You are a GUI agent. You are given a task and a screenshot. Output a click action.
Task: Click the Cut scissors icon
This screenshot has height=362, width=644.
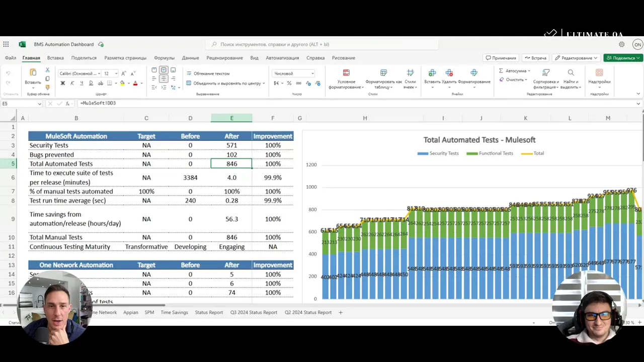(47, 70)
